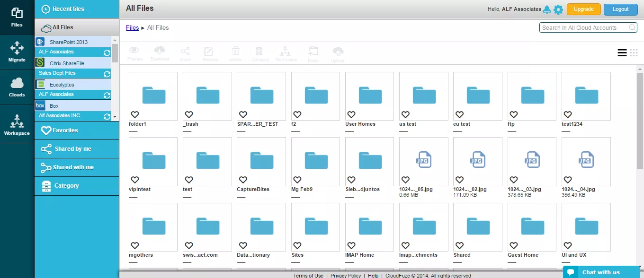Screen dimensions: 644x278
Task: Favorite the folder1 folder heart
Action: 134,114
